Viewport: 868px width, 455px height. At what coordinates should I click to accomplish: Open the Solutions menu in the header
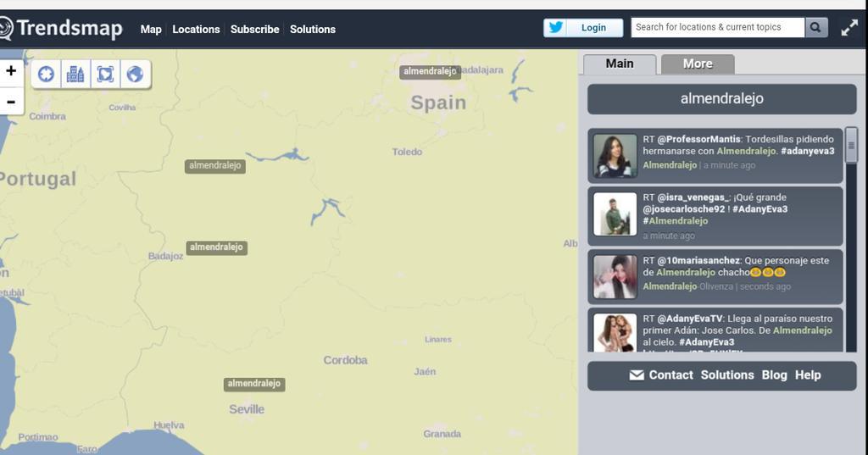coord(313,30)
